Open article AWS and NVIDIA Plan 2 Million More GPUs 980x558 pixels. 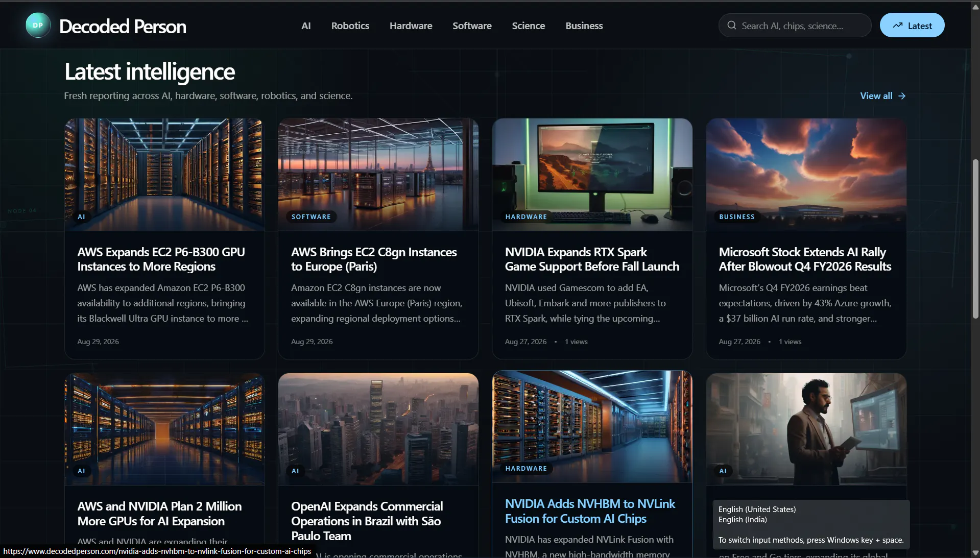[x=159, y=514]
